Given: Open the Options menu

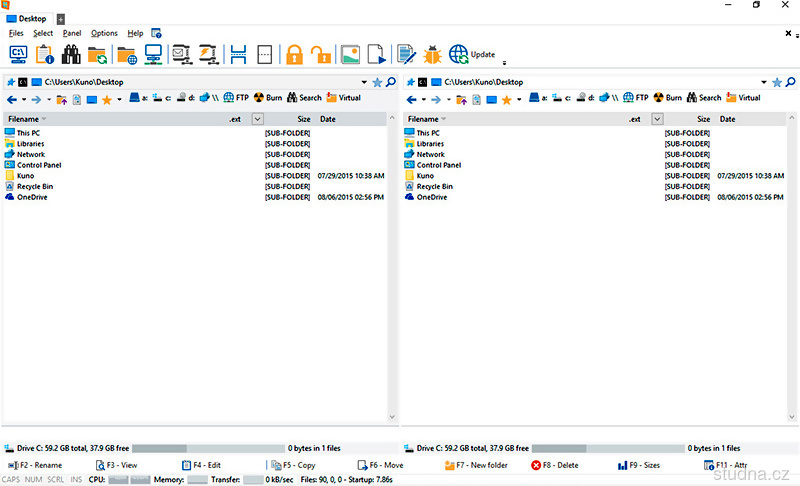Looking at the screenshot, I should click(104, 33).
